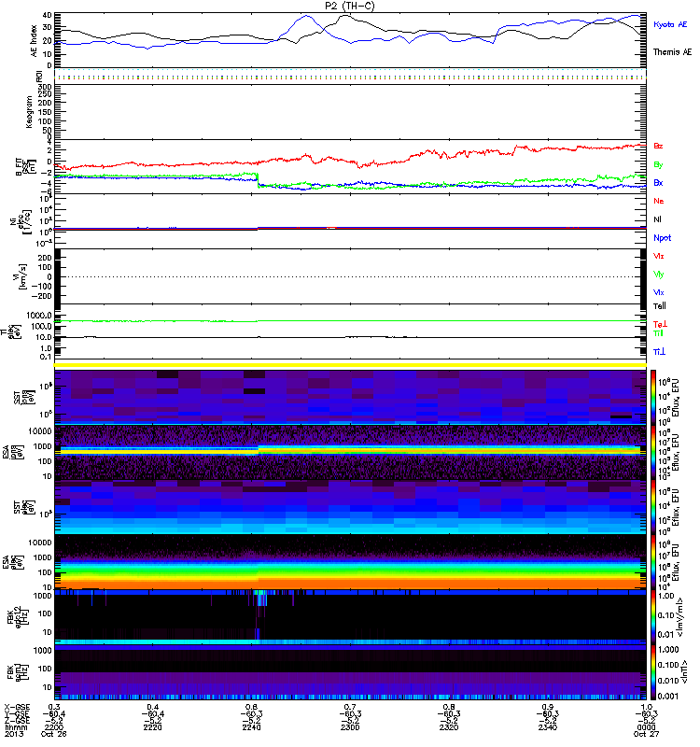Select the blue perpendicular Ti legend label
Screen dimensions: 700x747
[659, 352]
